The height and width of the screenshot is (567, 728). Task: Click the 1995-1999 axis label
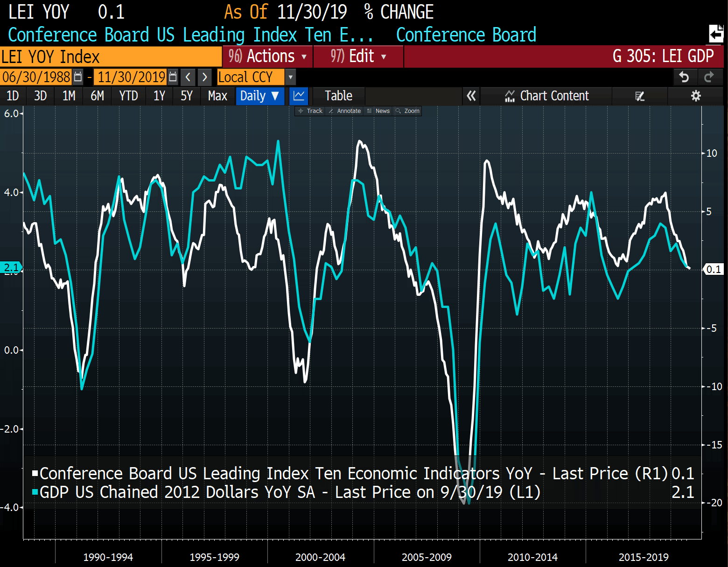[x=214, y=557]
